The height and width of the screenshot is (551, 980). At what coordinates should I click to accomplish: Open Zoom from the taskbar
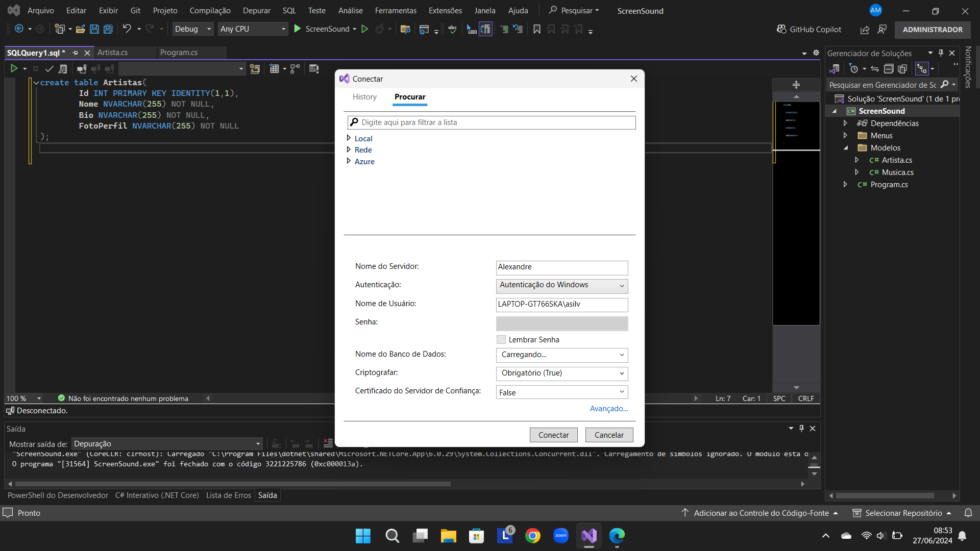(x=561, y=536)
